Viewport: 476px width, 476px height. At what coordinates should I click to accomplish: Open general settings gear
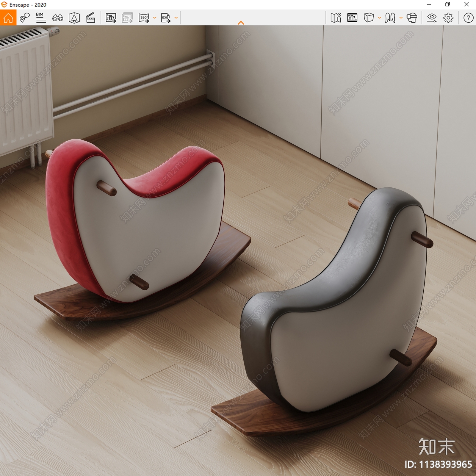(x=448, y=18)
